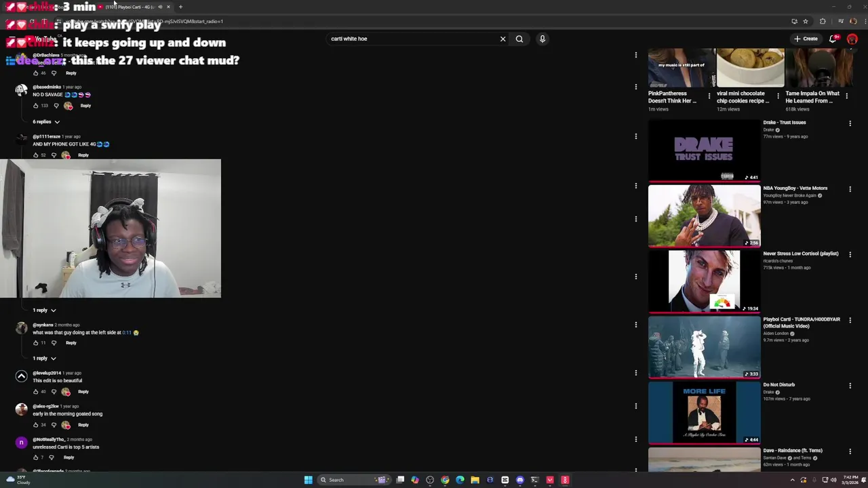Open Discord from the taskbar
This screenshot has height=488, width=868.
point(520,480)
